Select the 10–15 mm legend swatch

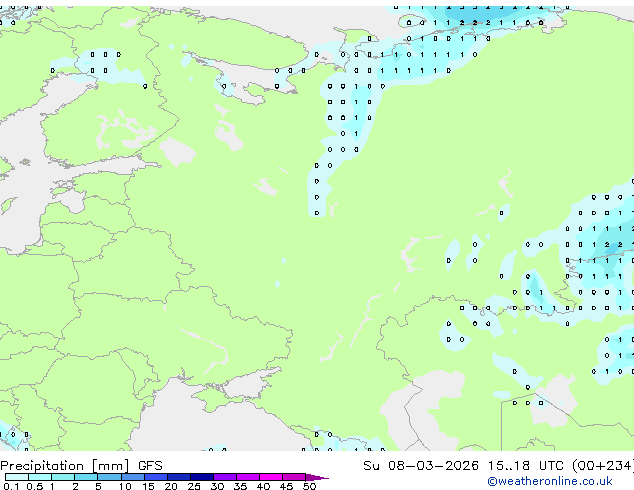point(132,477)
